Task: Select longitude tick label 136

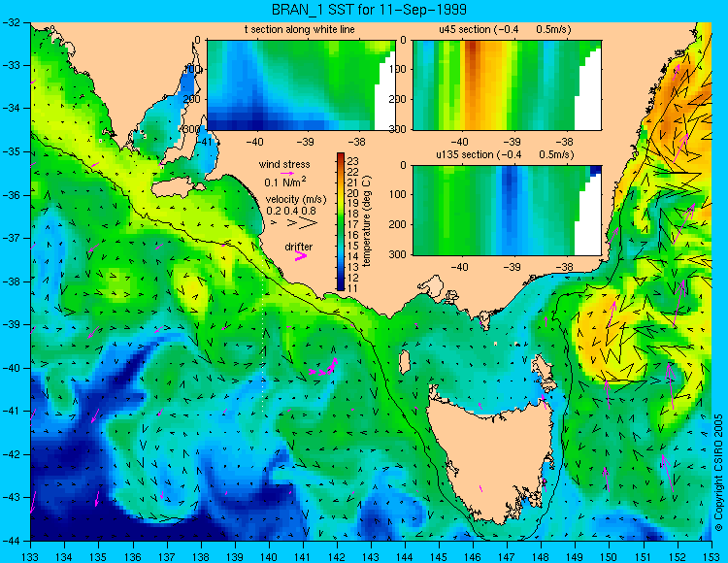Action: pyautogui.click(x=133, y=556)
